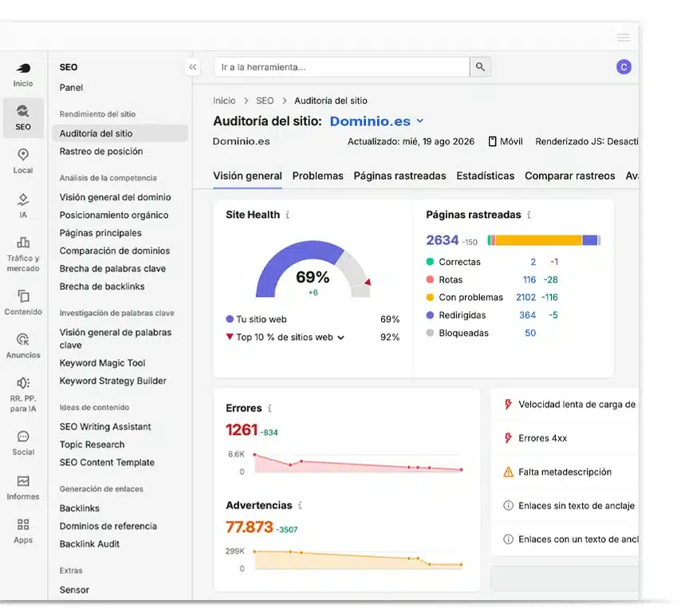The height and width of the screenshot is (616, 685).
Task: Open Posicionamiento orgánico menu item
Action: (x=113, y=215)
